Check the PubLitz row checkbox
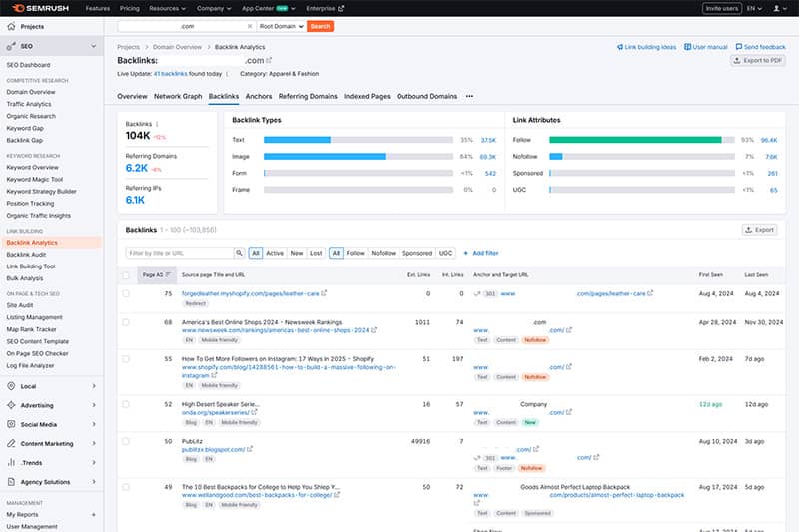799x532 pixels. [126, 442]
